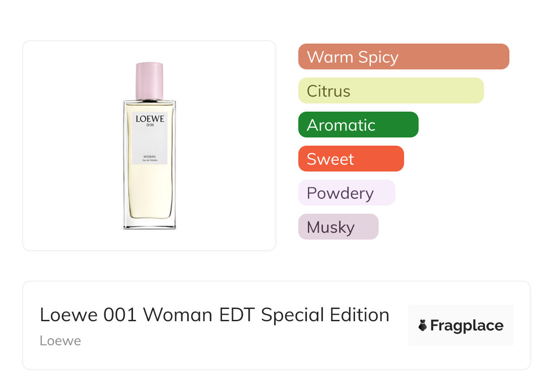Click the glass base of the bottle
553x392 pixels.
click(149, 225)
